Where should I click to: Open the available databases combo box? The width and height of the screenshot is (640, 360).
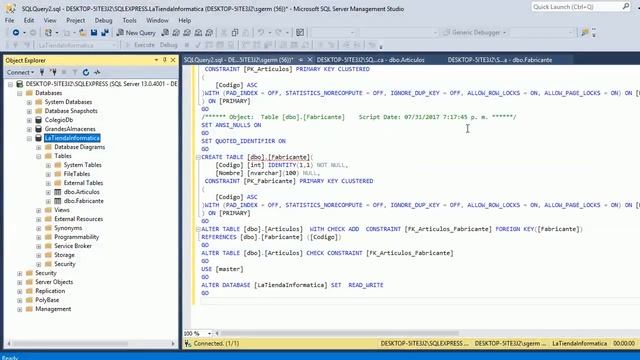click(x=77, y=45)
